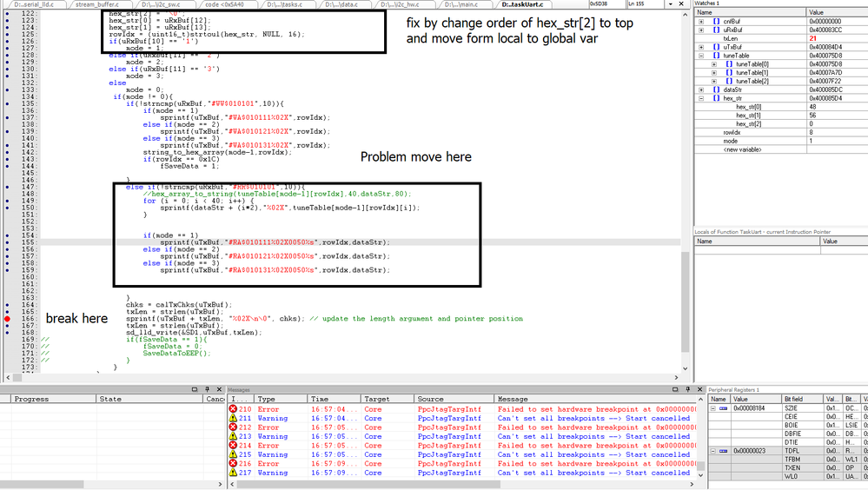Toggle the breakpoint marker at line 166
Image resolution: width=868 pixels, height=490 pixels.
coord(7,319)
